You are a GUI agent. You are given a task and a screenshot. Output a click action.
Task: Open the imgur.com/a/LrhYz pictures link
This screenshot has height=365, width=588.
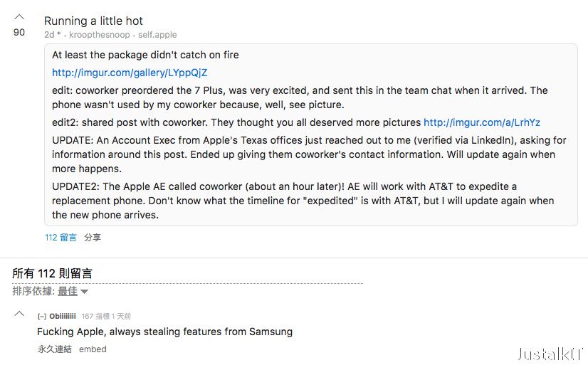482,122
